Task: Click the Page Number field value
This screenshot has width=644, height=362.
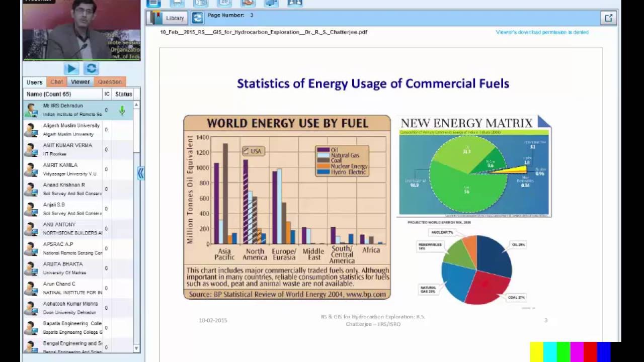Action: (252, 15)
